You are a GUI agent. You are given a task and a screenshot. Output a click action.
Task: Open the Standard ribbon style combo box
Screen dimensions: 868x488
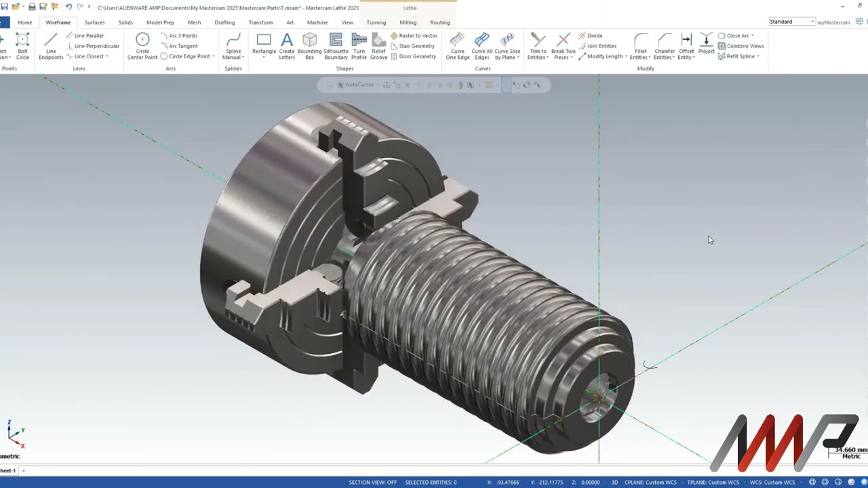791,22
